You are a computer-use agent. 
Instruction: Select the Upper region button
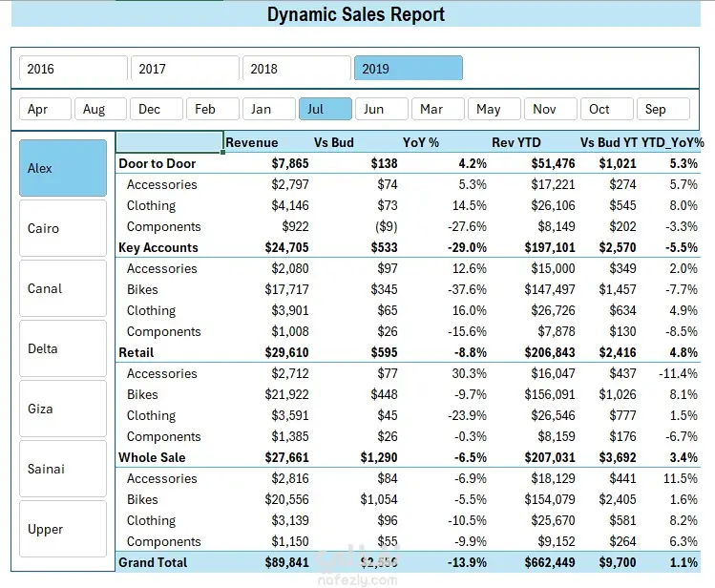[x=63, y=529]
